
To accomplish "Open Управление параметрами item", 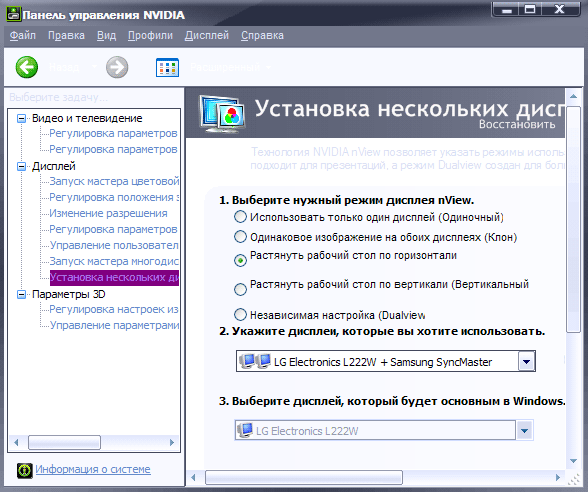I will pyautogui.click(x=114, y=326).
